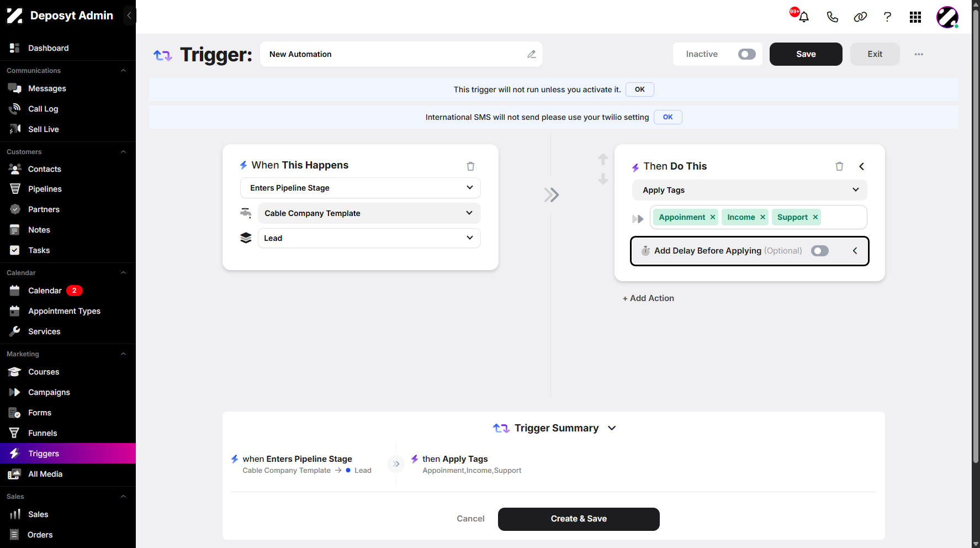This screenshot has width=980, height=548.
Task: Open the apps grid icon
Action: click(915, 17)
